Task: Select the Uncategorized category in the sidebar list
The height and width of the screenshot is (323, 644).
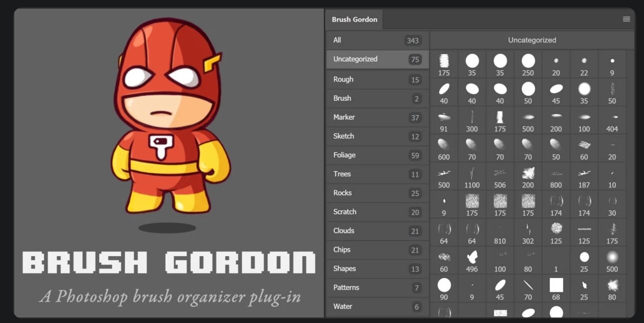Action: (x=377, y=59)
